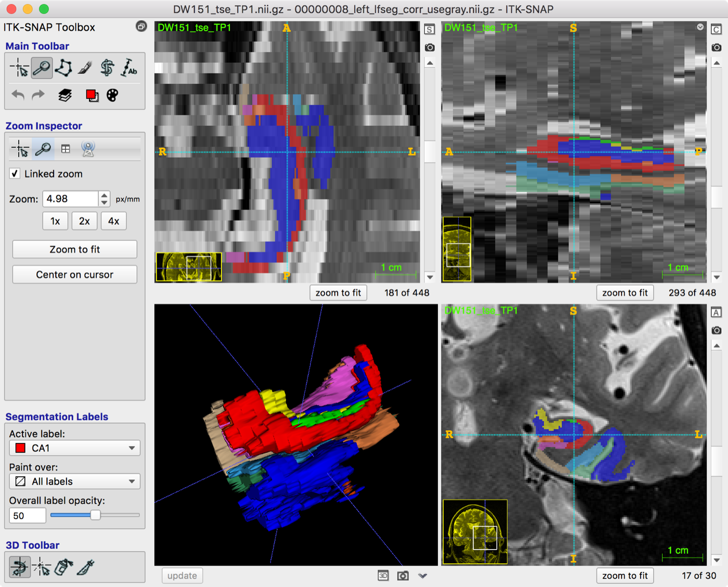728x587 pixels.
Task: Select the snake active contour tool
Action: pyautogui.click(x=107, y=68)
